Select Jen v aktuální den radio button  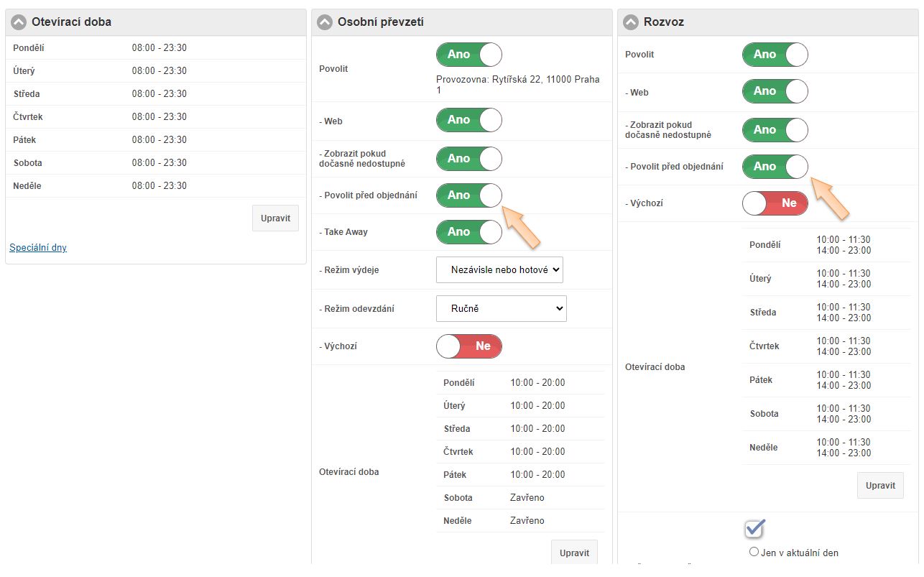[x=754, y=552]
